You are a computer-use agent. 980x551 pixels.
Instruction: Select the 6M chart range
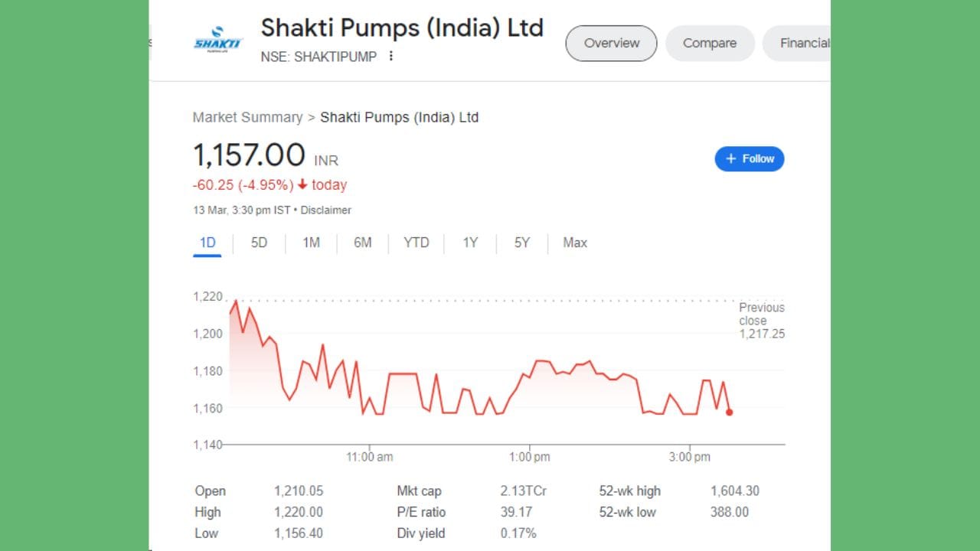[x=362, y=243]
